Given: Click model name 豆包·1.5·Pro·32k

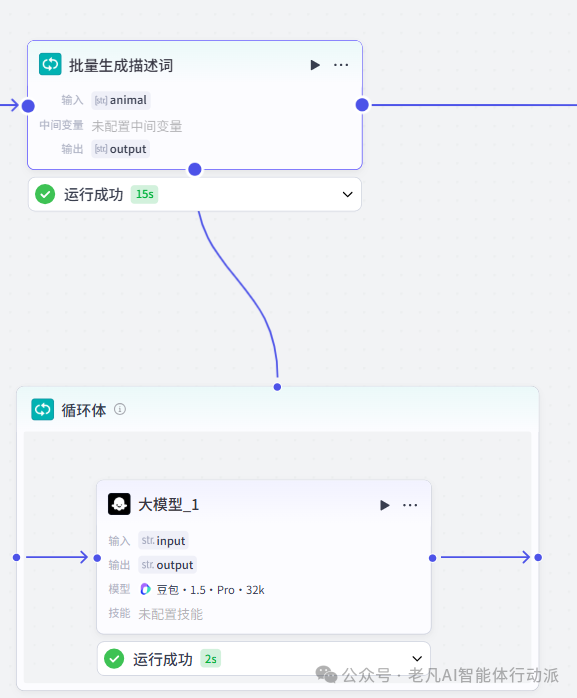Looking at the screenshot, I should (x=211, y=590).
